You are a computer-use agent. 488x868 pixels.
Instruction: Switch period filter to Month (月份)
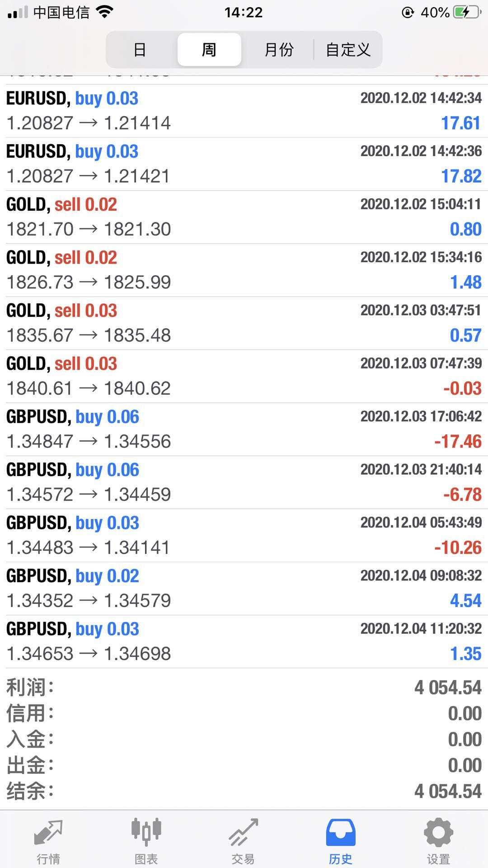click(x=279, y=50)
